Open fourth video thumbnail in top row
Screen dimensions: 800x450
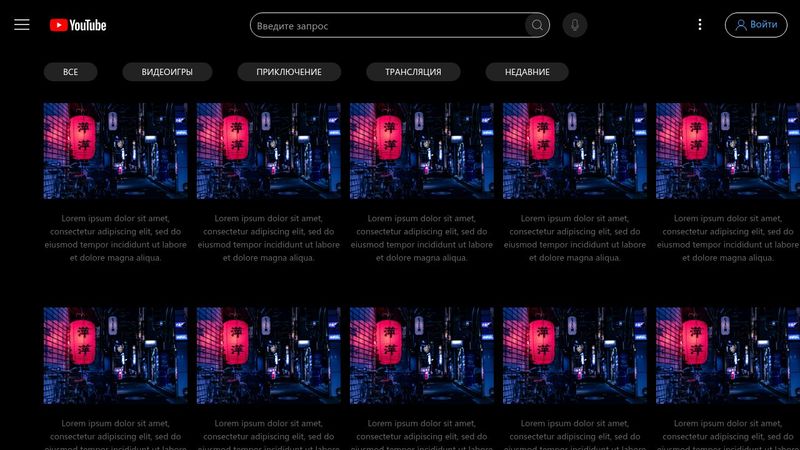(574, 150)
